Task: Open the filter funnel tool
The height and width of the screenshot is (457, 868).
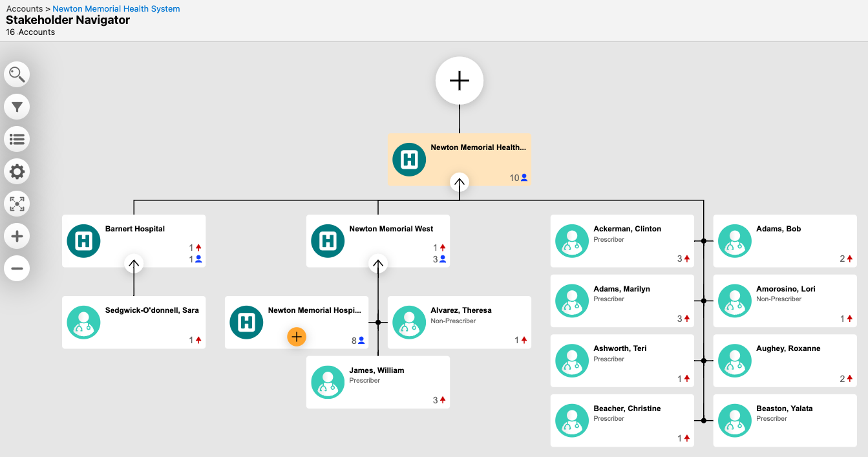Action: (17, 107)
